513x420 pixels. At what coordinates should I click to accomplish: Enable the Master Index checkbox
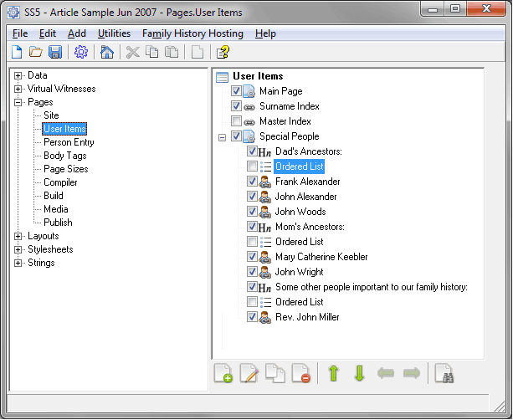pos(236,121)
